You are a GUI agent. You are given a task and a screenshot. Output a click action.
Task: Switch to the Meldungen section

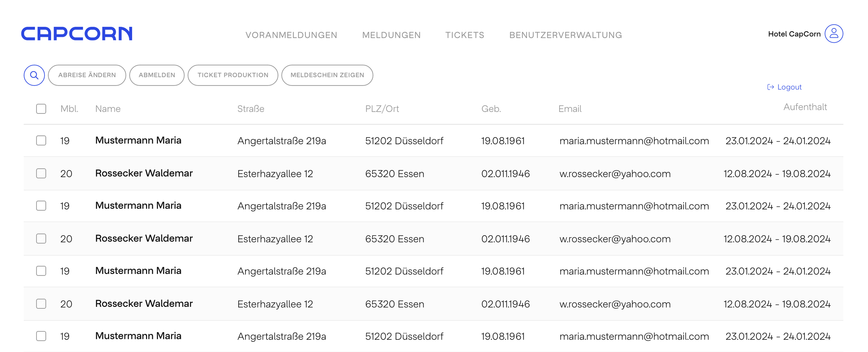tap(391, 35)
